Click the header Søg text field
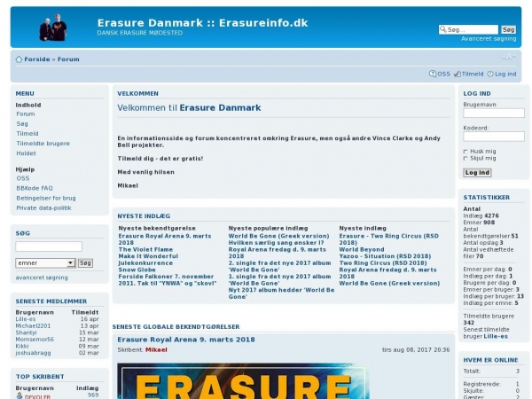The height and width of the screenshot is (399, 532). [468, 30]
